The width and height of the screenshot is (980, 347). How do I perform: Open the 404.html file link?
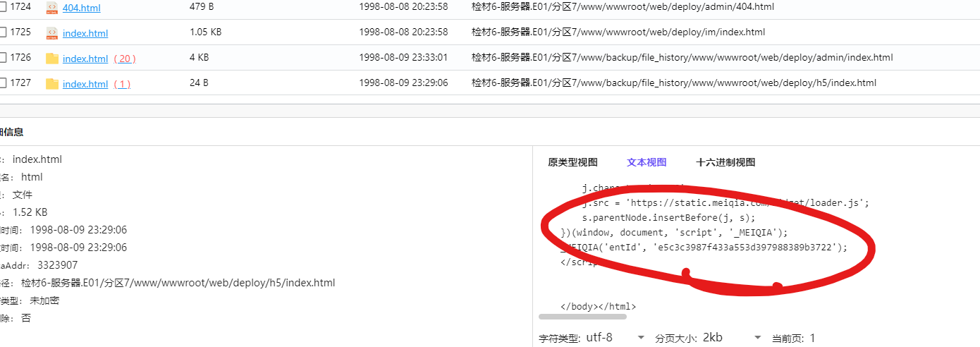coord(81,8)
